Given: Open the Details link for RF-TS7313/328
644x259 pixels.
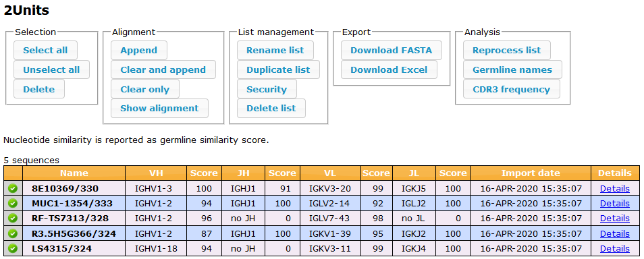Looking at the screenshot, I should pyautogui.click(x=615, y=219).
